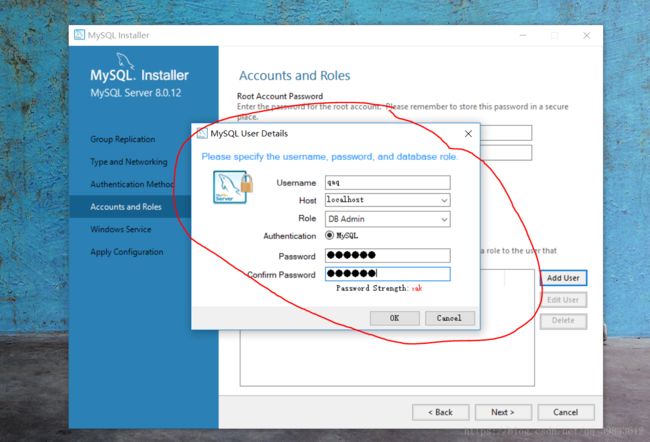
Task: Click the MySQL dolphin logo in sidebar
Action: point(125,61)
